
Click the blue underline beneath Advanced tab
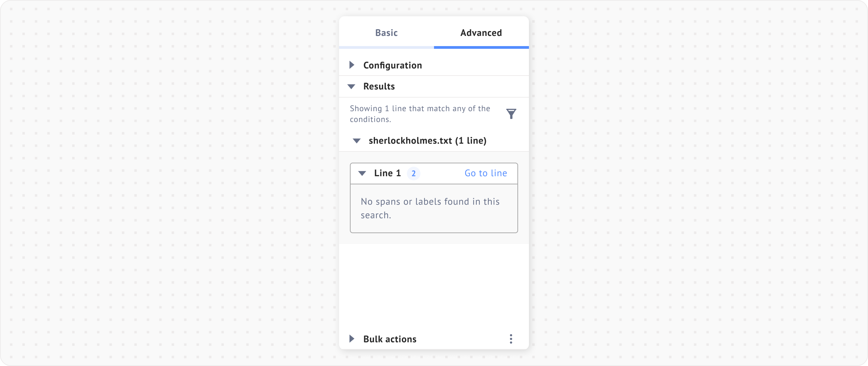pos(481,47)
